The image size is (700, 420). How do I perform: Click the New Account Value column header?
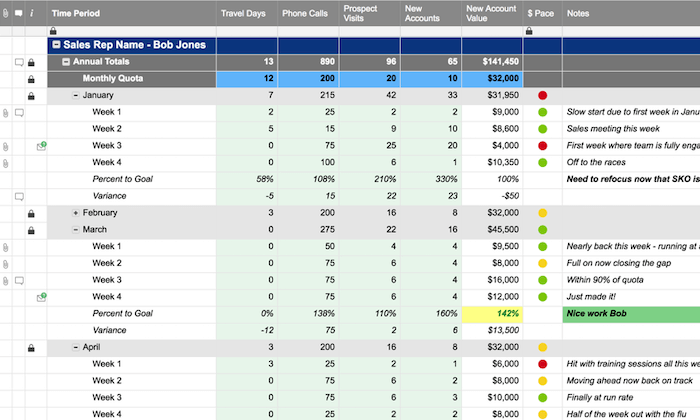[x=492, y=13]
